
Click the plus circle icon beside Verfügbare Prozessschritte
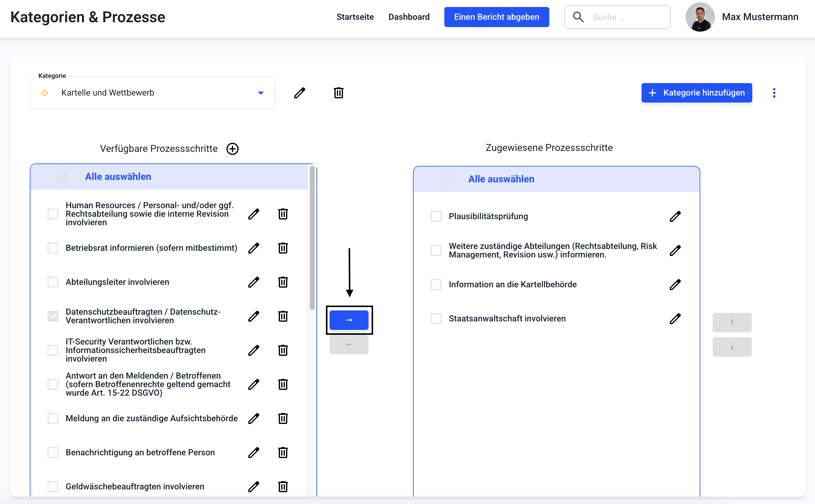pyautogui.click(x=232, y=149)
